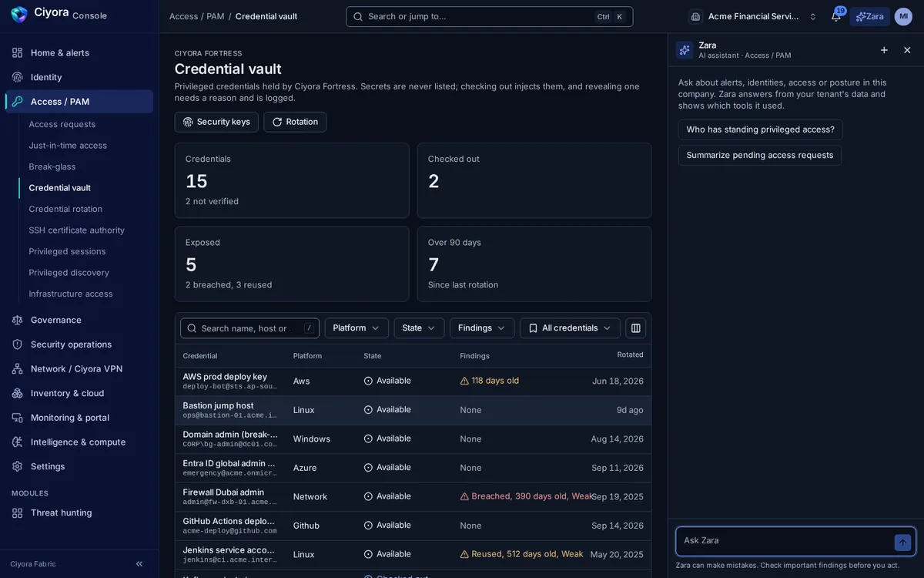The height and width of the screenshot is (578, 924).
Task: Click the Over 90 days summary card
Action: coord(534,264)
